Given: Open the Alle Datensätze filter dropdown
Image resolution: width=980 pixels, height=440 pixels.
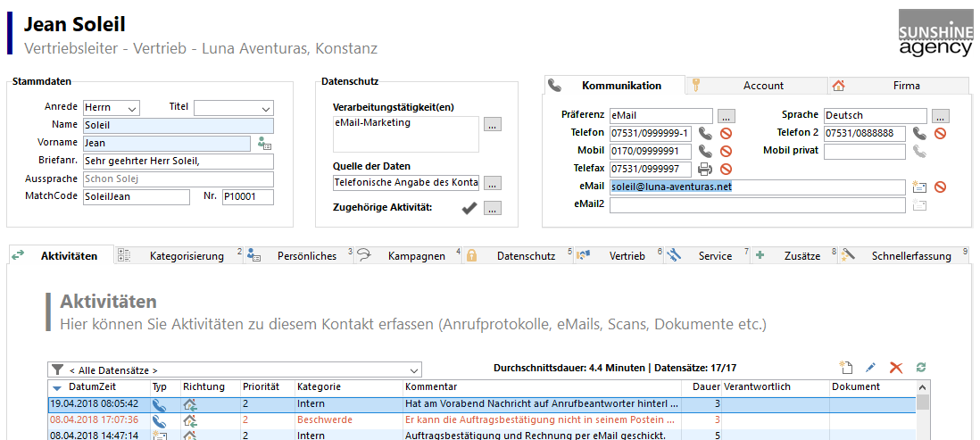Looking at the screenshot, I should [x=413, y=369].
